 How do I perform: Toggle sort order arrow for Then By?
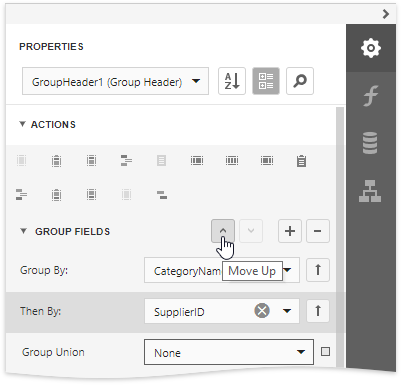[x=318, y=311]
